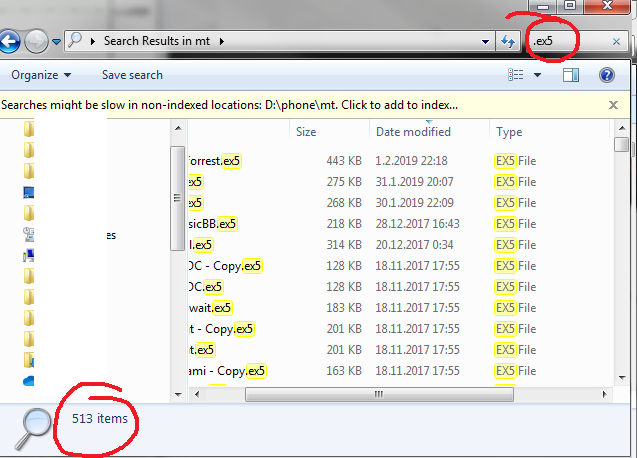Refresh the search results view
The image size is (637, 458).
[508, 41]
